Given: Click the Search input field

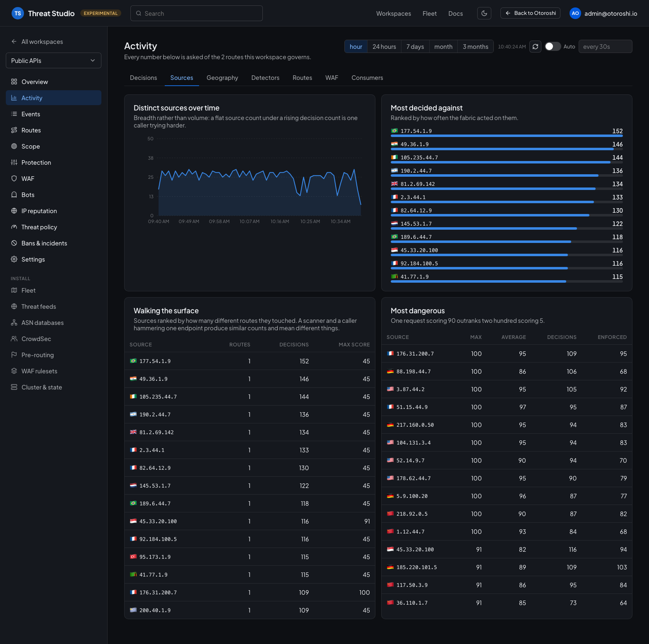Looking at the screenshot, I should click(x=197, y=13).
